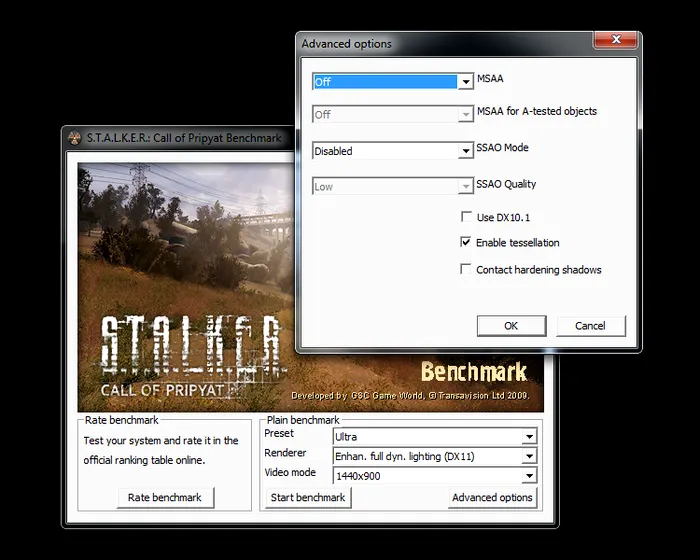Open the SSAO Mode dropdown showing Disabled
Image resolution: width=700 pixels, height=560 pixels.
(393, 151)
